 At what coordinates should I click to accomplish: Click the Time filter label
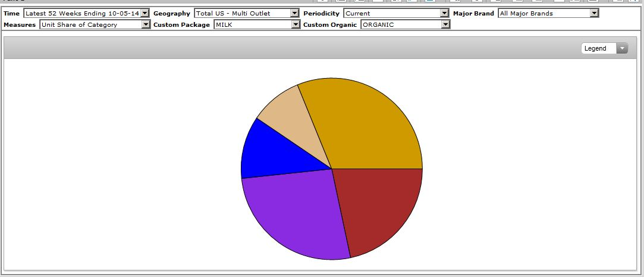click(11, 13)
